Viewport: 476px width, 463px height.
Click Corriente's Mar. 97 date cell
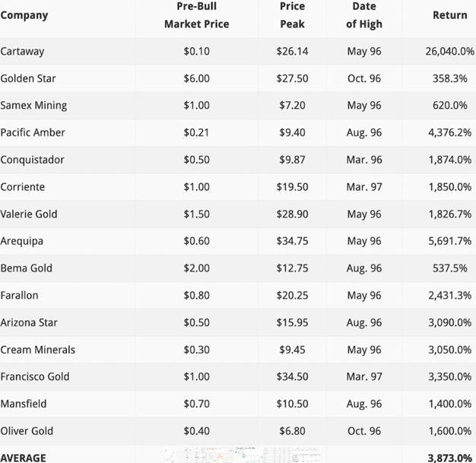pyautogui.click(x=363, y=187)
